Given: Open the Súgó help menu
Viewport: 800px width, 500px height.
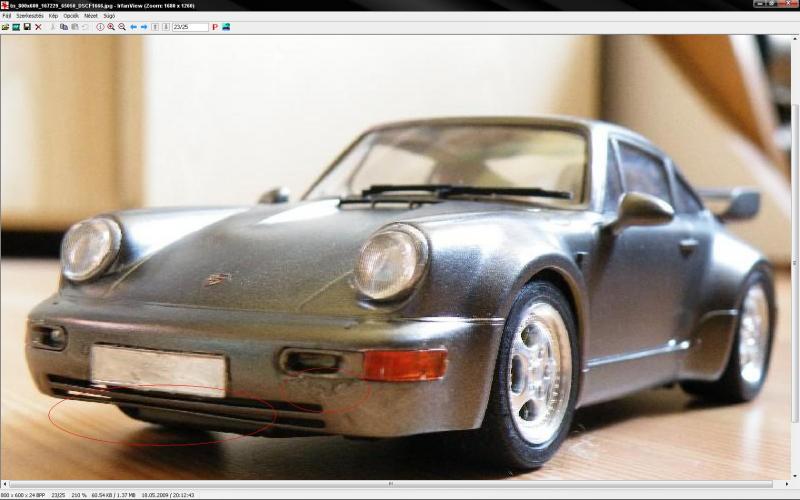Looking at the screenshot, I should [x=109, y=16].
